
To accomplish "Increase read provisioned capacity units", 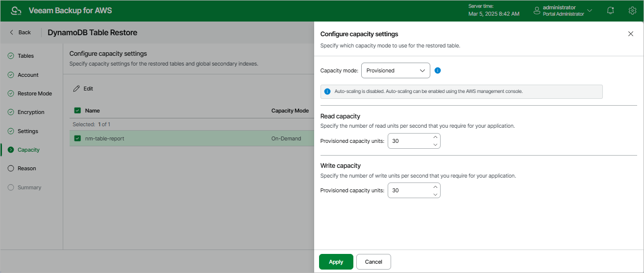I will [x=435, y=137].
